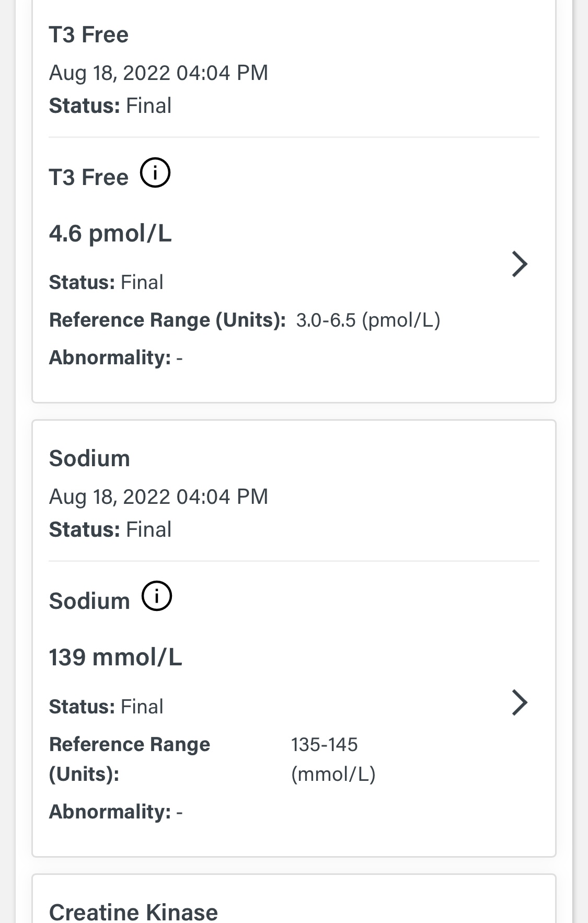Tap the T3 Free collection date
Screen dimensions: 588x923
click(158, 73)
